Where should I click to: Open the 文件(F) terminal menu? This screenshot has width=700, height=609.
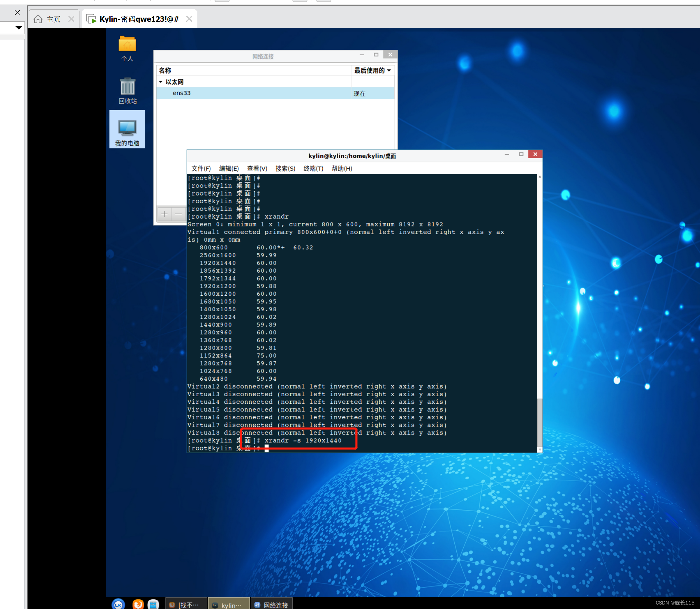[x=201, y=169]
